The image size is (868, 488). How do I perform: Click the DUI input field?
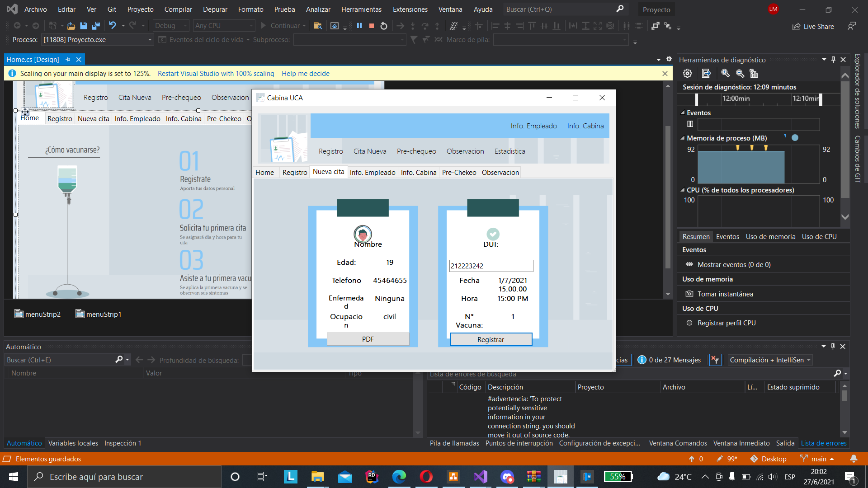click(491, 266)
